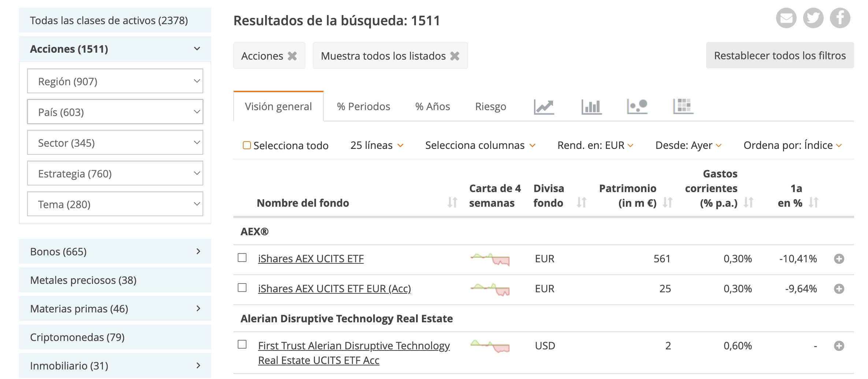Remove the Acciones filter tag
Screen dimensions: 868x379
point(292,56)
